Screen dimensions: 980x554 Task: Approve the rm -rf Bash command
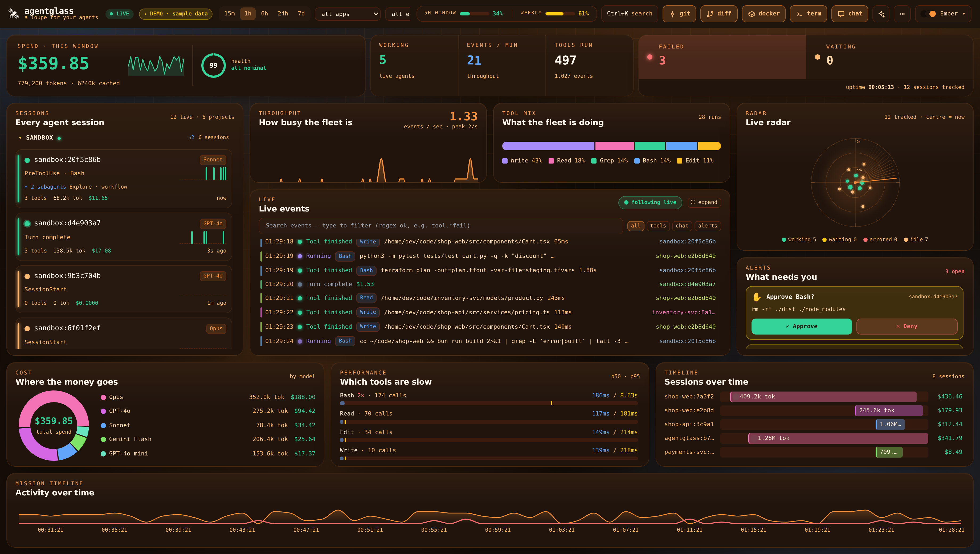tap(801, 327)
